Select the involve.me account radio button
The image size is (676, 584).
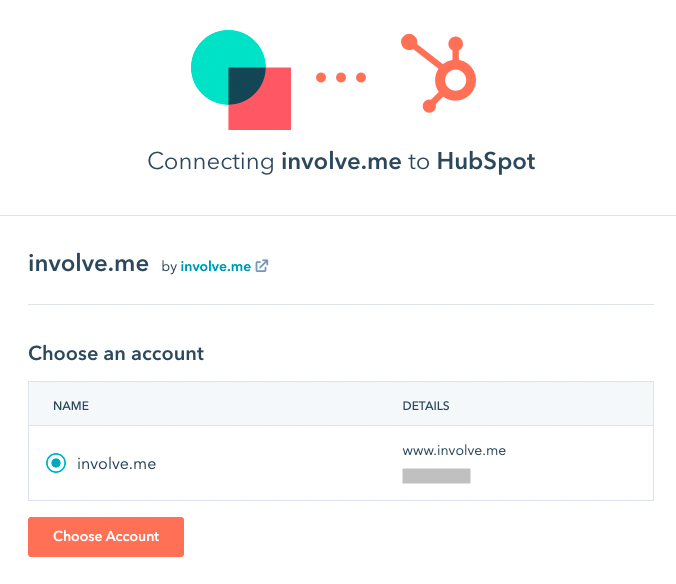[x=56, y=463]
